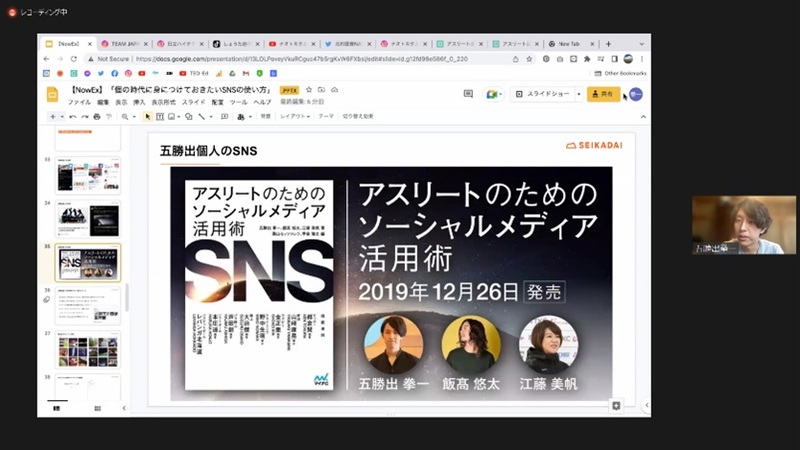This screenshot has height=450, width=800.
Task: Click the cloud document status icon
Action: (335, 90)
